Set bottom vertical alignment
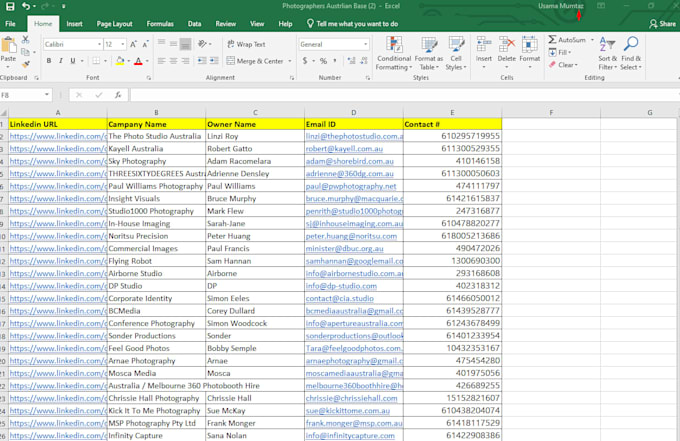This screenshot has width=680, height=441. pyautogui.click(x=186, y=44)
